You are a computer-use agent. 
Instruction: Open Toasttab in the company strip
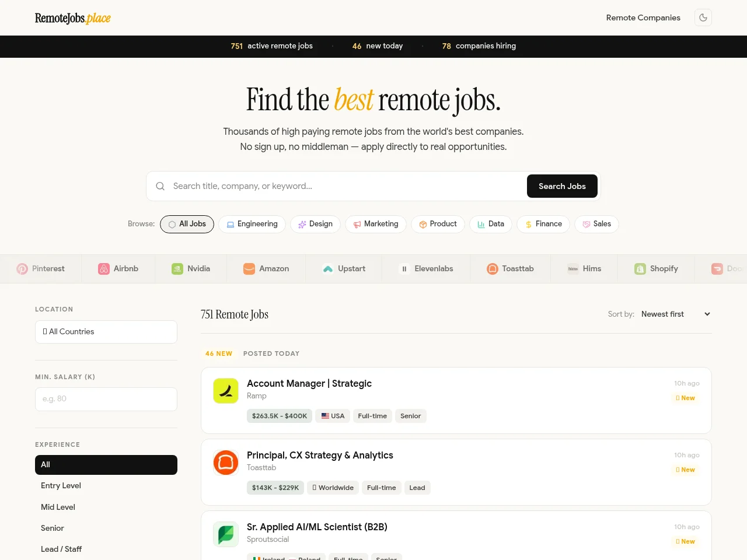pos(511,269)
